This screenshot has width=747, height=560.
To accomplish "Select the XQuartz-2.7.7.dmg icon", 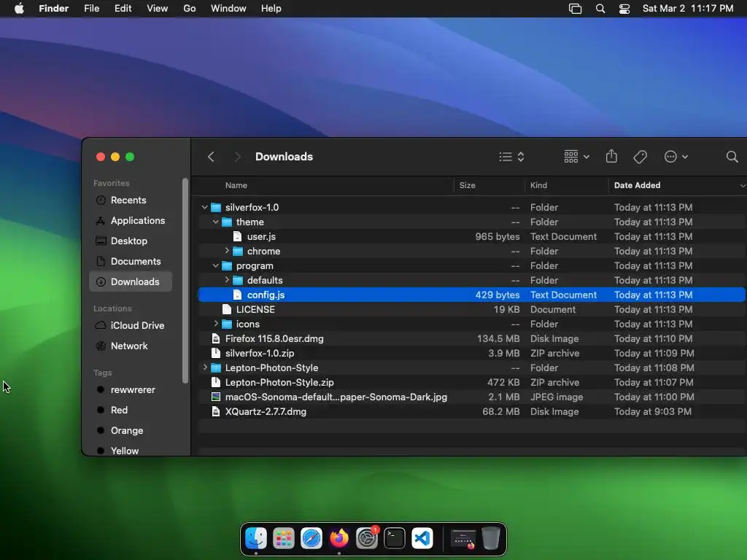I will click(216, 411).
